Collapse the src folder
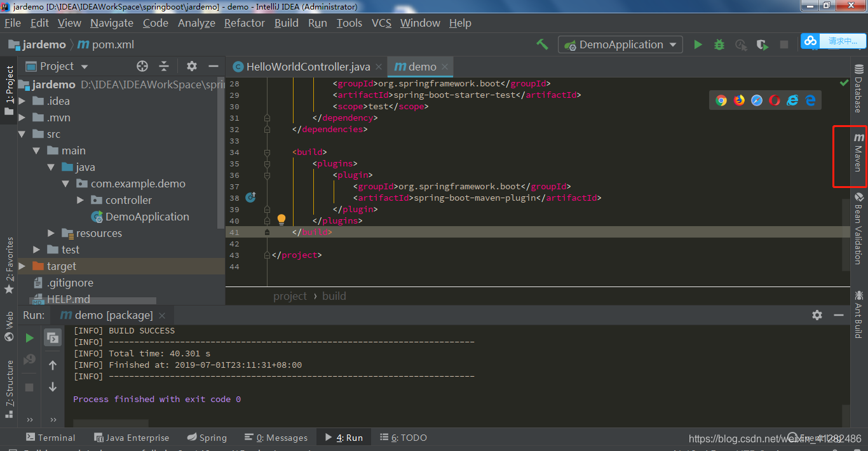 [x=22, y=134]
